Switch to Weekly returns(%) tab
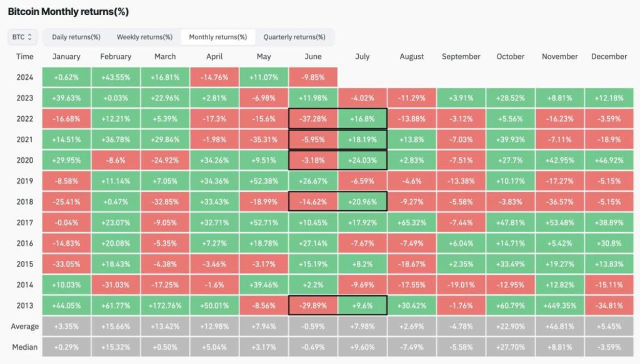Viewport: 640px width, 364px height. pyautogui.click(x=144, y=37)
